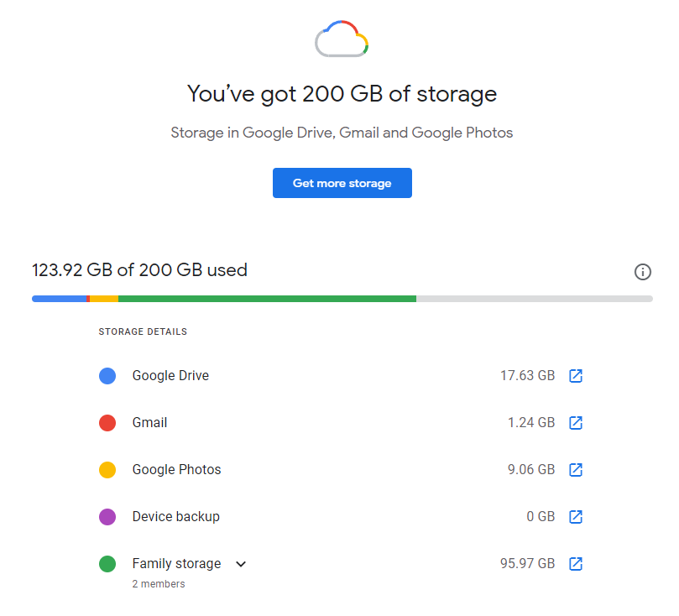679x616 pixels.
Task: Open Family storage external link icon
Action: 576,564
